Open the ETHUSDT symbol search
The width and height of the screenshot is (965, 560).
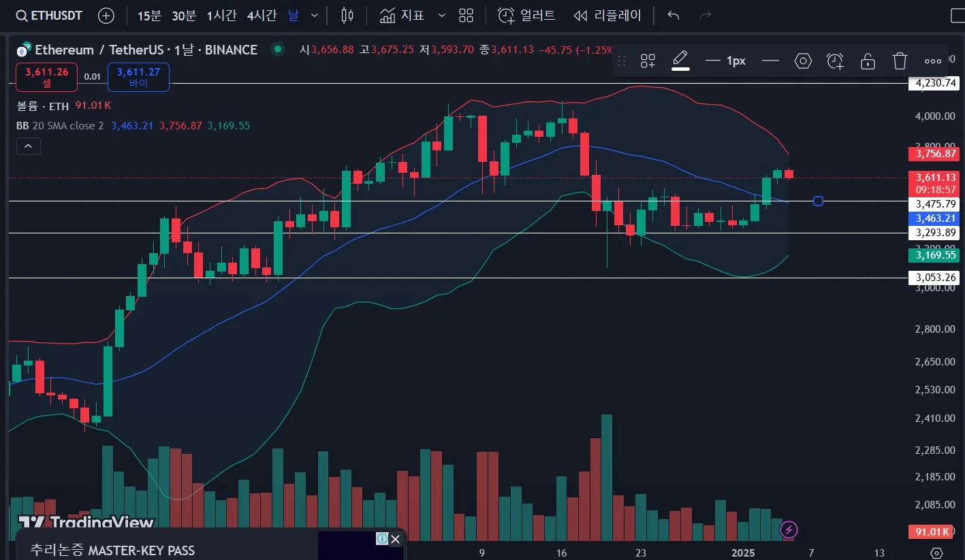click(48, 15)
